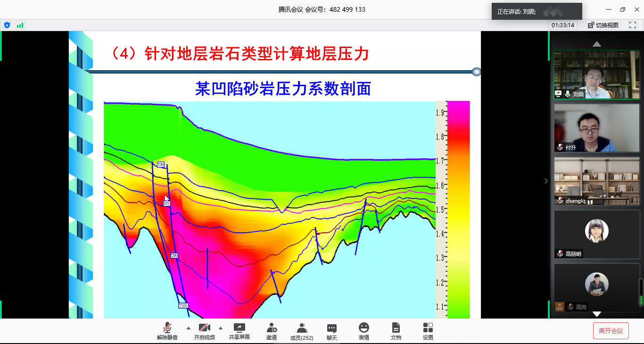644x344 pixels.
Task: Expand video options arrow beside camera
Action: 221,328
